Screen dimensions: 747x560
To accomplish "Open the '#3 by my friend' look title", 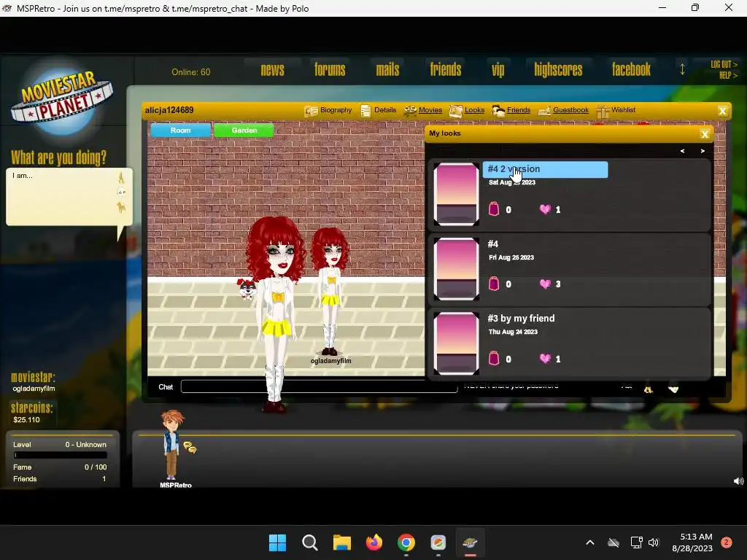I will (521, 318).
